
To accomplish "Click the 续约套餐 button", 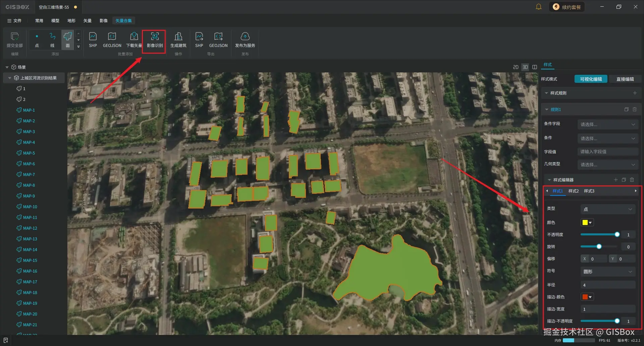I will click(567, 7).
